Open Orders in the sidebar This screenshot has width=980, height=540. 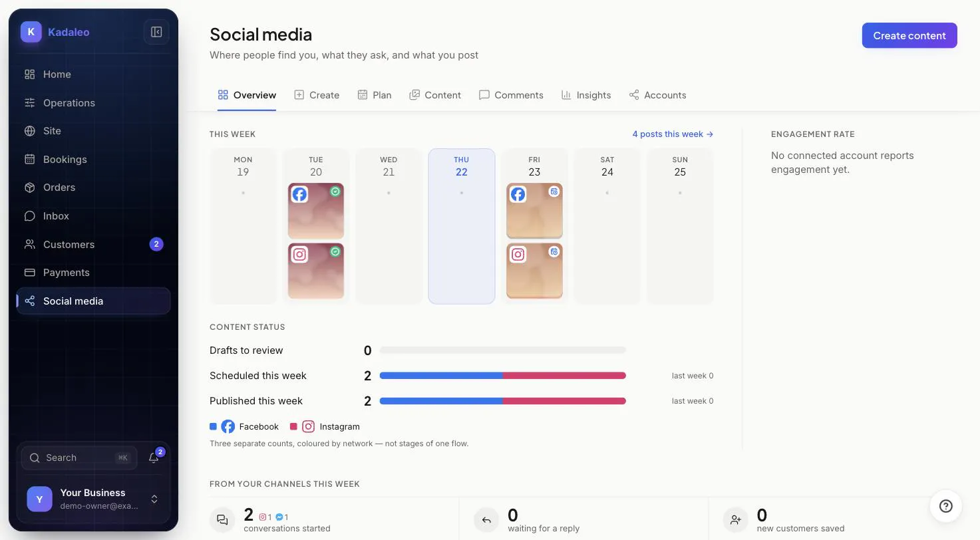pyautogui.click(x=93, y=188)
